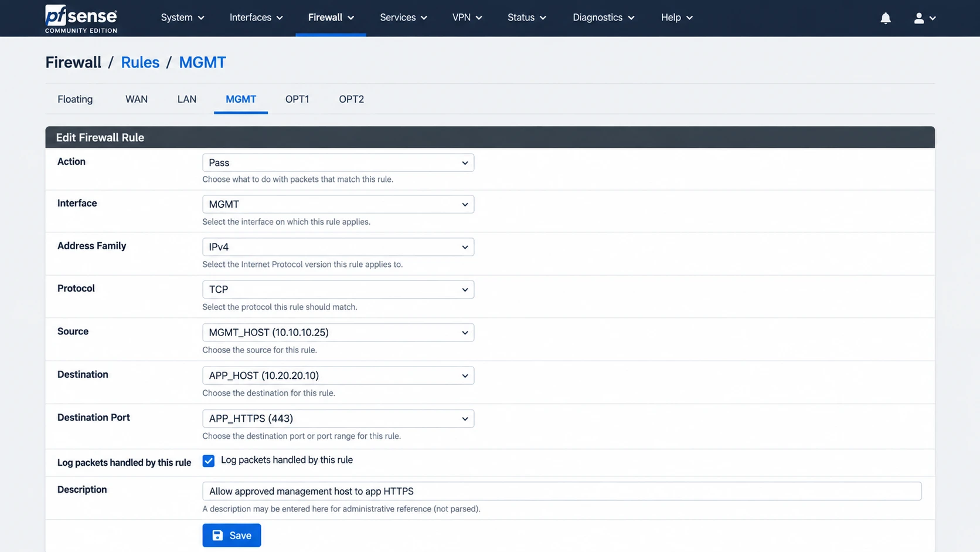
Task: Switch to the OPT2 tab
Action: tap(351, 99)
